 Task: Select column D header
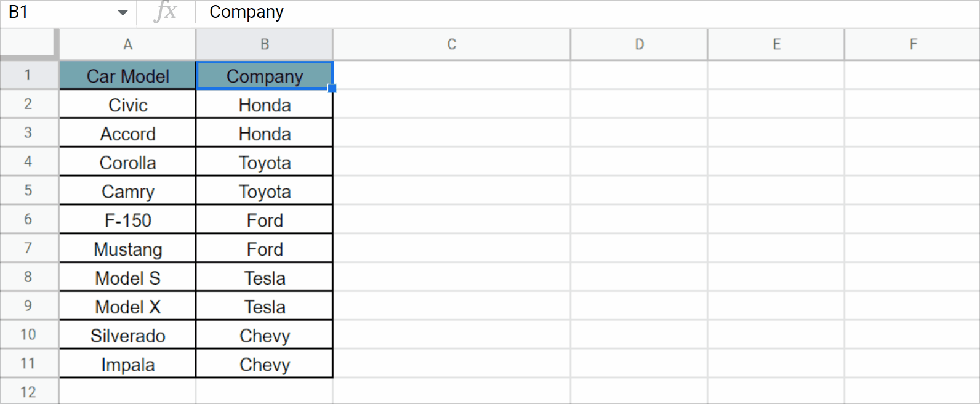[639, 44]
